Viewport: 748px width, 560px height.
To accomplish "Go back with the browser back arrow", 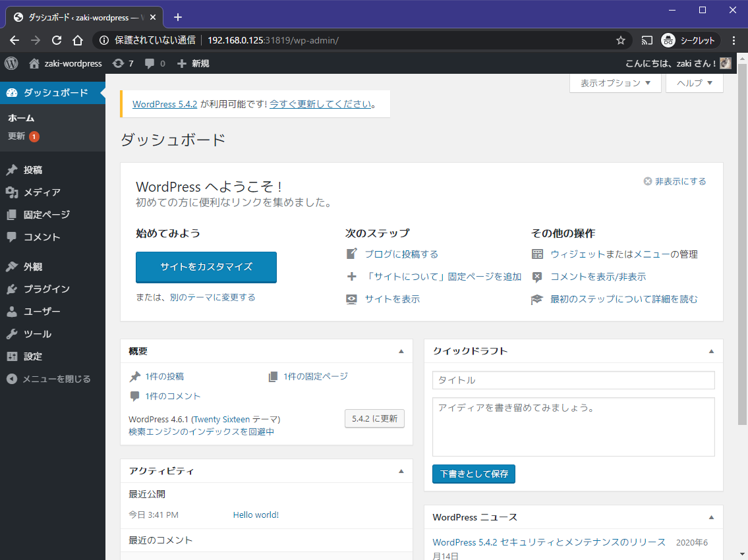I will [14, 41].
